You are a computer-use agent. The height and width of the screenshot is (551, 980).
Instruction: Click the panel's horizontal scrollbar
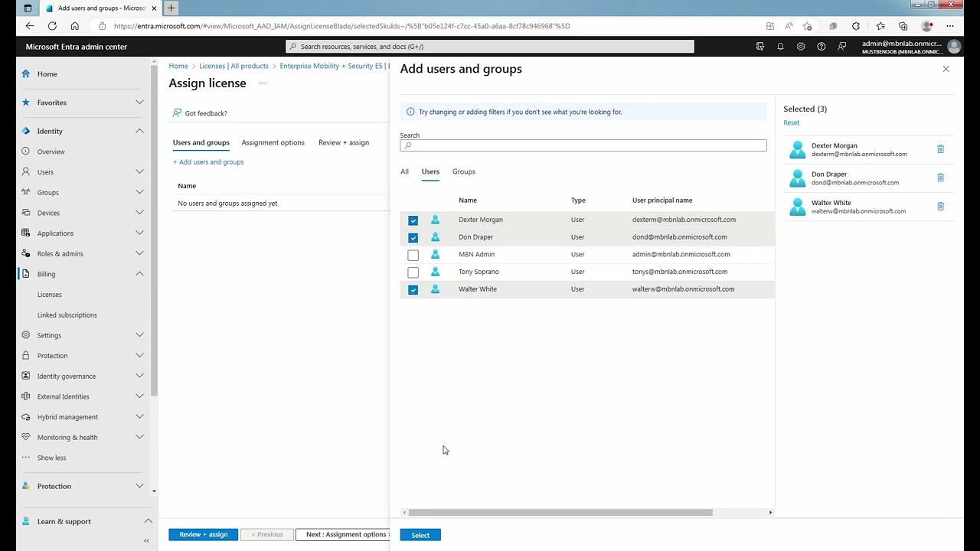click(560, 513)
